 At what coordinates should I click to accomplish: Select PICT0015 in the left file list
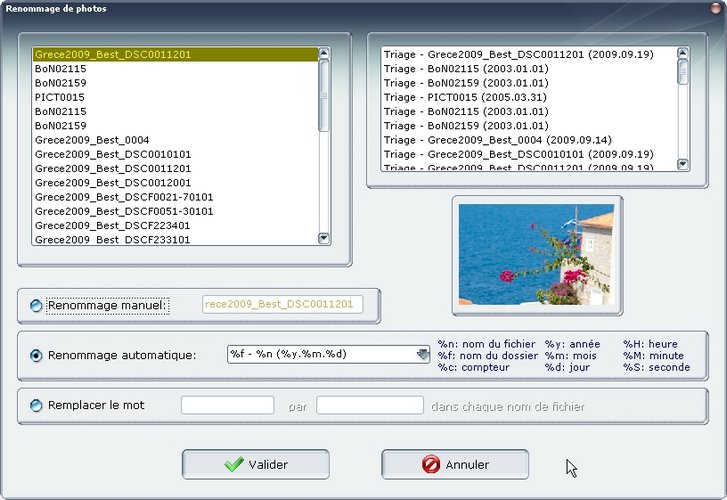pyautogui.click(x=60, y=97)
